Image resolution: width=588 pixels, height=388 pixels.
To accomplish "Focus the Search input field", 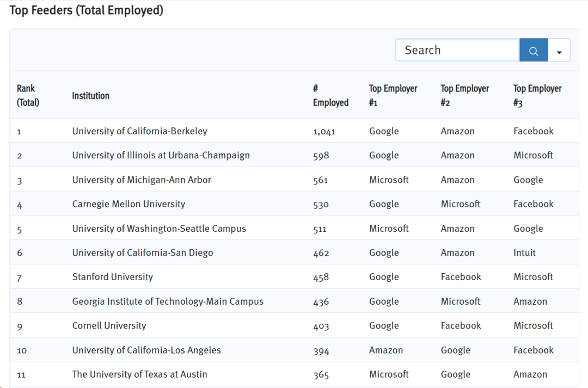I will tap(457, 50).
